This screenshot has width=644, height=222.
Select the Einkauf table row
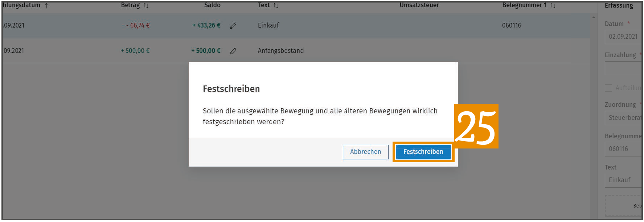(296, 26)
